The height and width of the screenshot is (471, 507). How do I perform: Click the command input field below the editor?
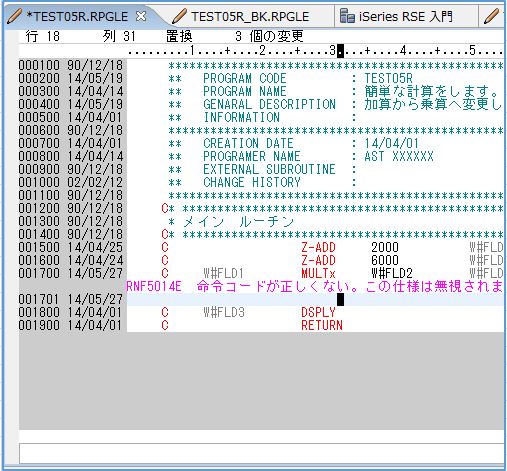pyautogui.click(x=262, y=453)
